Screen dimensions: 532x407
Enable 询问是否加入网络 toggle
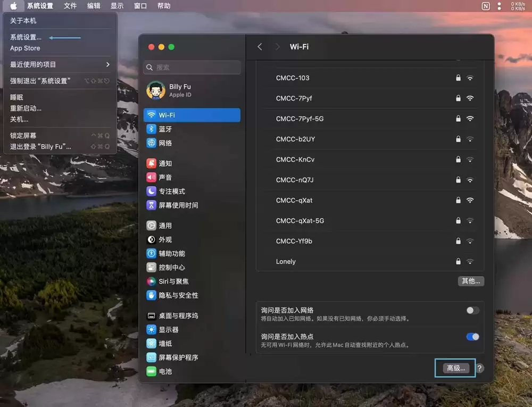472,310
